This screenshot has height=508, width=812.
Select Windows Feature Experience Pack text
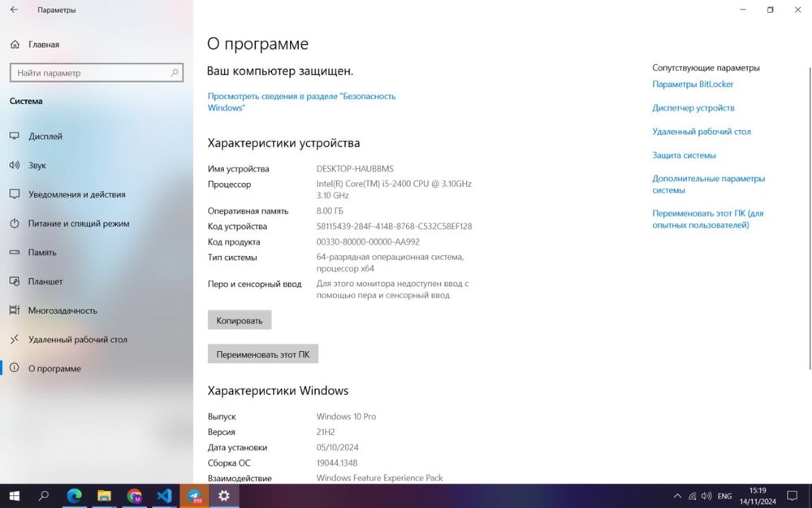[379, 478]
